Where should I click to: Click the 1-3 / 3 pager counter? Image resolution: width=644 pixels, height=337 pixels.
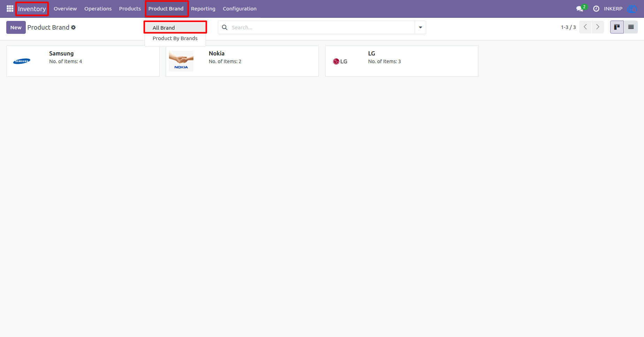click(568, 27)
